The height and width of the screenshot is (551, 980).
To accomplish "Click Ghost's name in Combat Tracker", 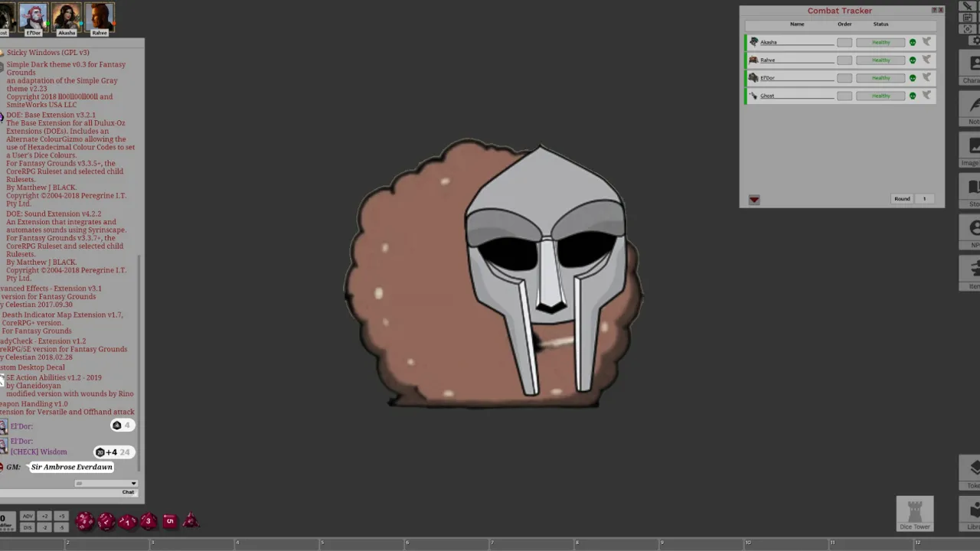I will coord(796,96).
